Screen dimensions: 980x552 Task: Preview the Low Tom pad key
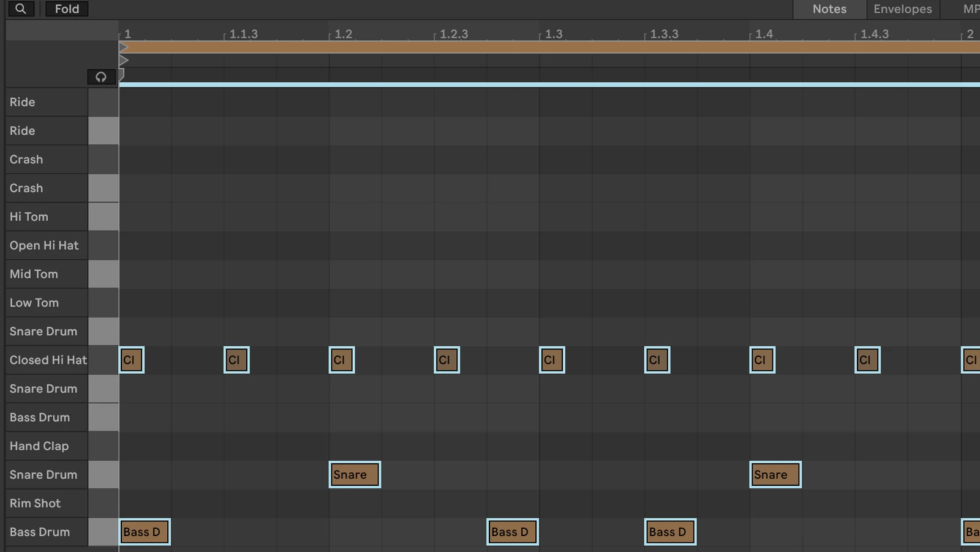[x=104, y=303]
